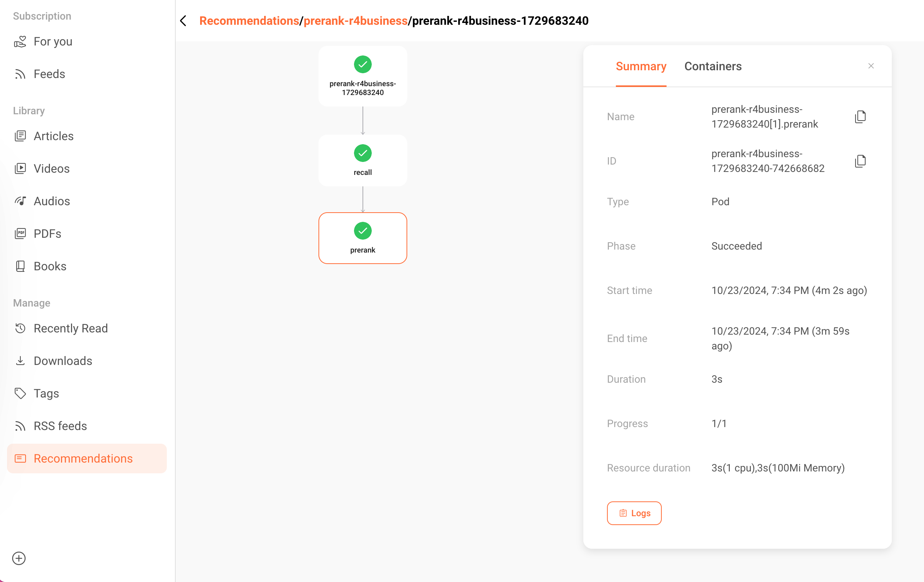Screen dimensions: 924x582
Task: Click the Type value Pod
Action: tap(720, 202)
